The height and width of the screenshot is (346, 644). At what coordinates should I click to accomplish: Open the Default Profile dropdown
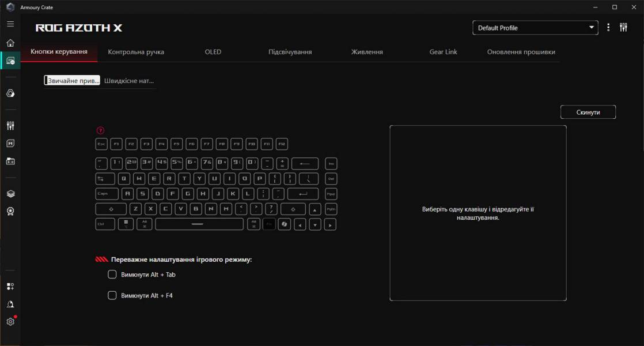[x=535, y=28]
